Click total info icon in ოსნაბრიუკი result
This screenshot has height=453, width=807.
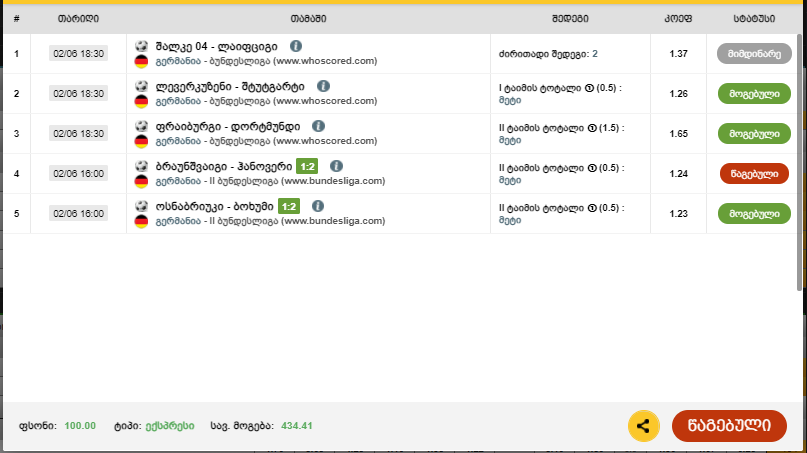pyautogui.click(x=592, y=208)
